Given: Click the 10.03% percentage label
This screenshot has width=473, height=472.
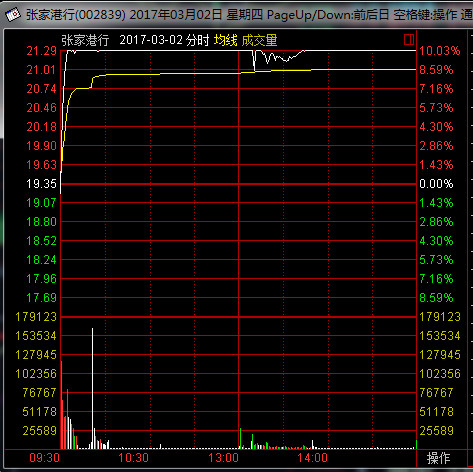Looking at the screenshot, I should pos(440,51).
